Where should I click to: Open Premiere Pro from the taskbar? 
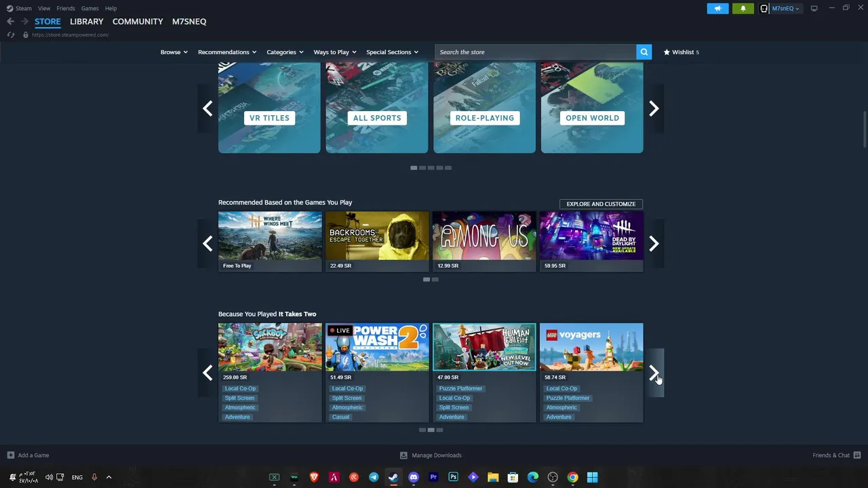pyautogui.click(x=433, y=477)
